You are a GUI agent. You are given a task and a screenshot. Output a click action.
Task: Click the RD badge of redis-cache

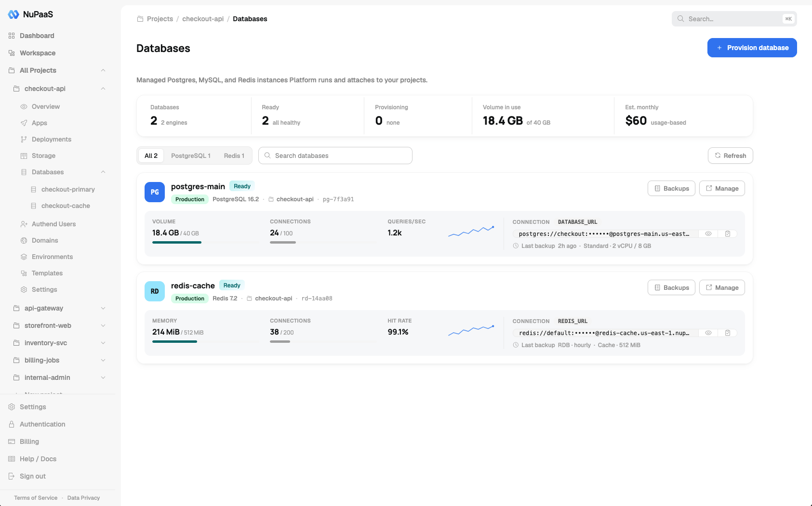click(155, 291)
